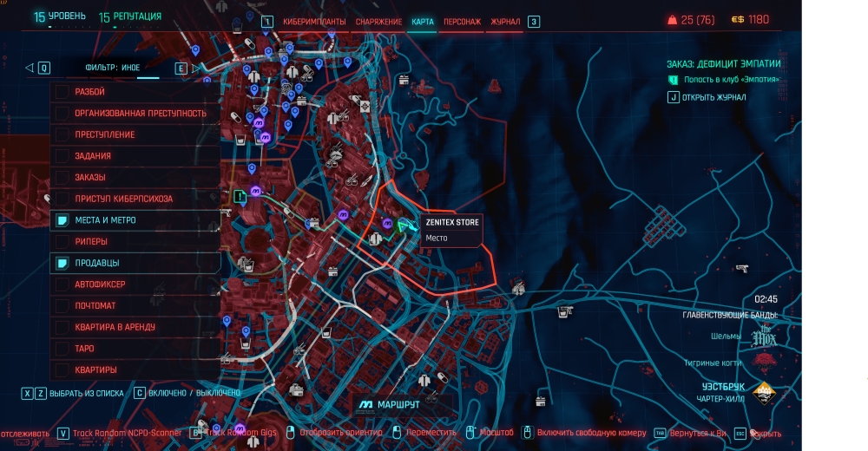Click the fast travel icon beside Zenitex Store
This screenshot has height=451, width=868.
coord(388,223)
